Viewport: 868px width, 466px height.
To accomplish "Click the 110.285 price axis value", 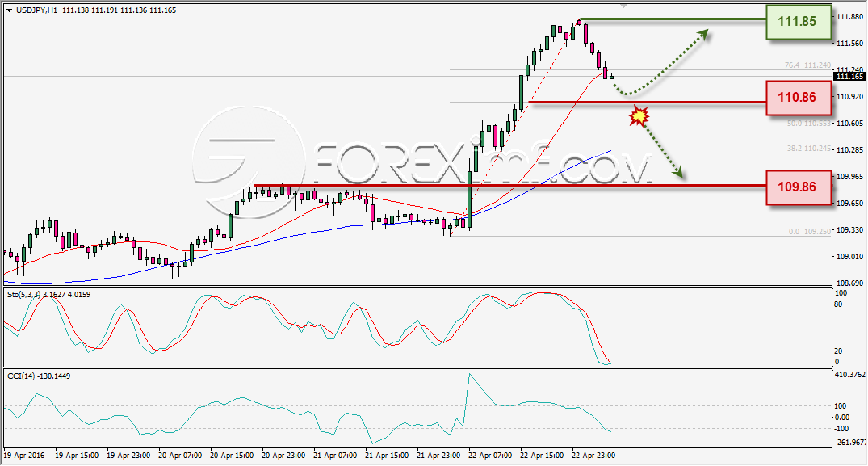I will [849, 149].
